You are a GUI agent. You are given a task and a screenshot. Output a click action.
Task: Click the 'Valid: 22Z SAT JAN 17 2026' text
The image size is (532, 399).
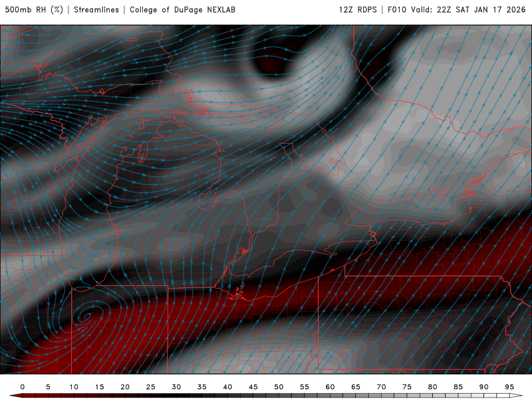tap(468, 10)
